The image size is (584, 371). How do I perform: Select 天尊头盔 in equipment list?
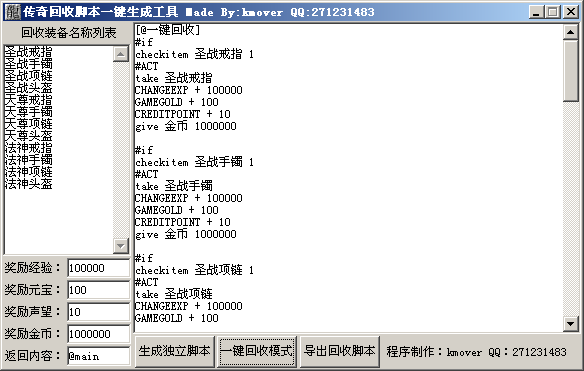point(28,136)
